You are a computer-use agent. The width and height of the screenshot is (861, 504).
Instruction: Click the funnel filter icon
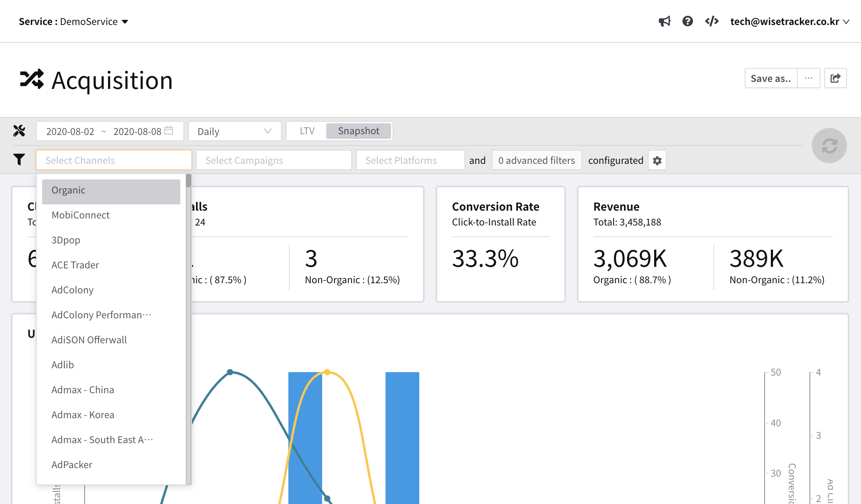pyautogui.click(x=19, y=160)
